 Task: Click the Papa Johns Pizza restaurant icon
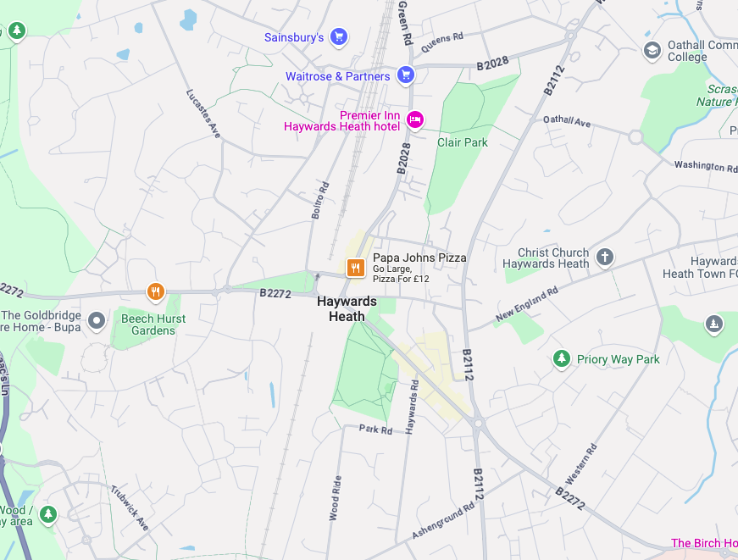(355, 269)
